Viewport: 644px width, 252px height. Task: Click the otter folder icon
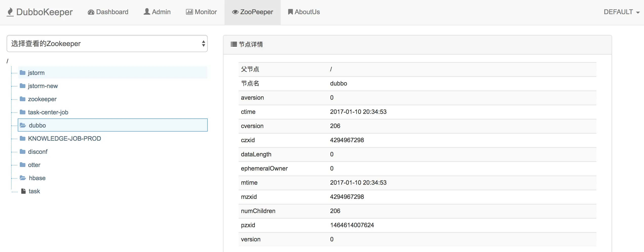pyautogui.click(x=23, y=165)
